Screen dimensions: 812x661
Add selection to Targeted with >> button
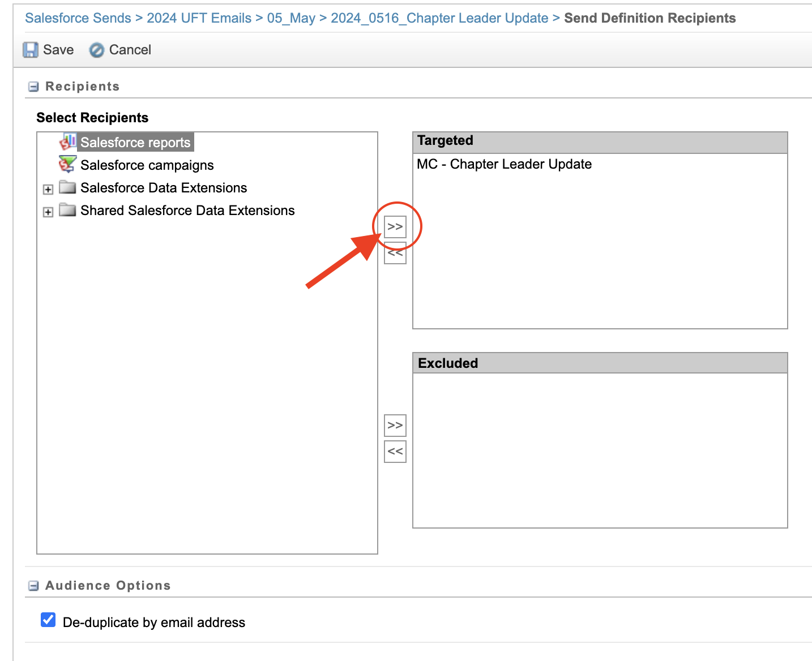(395, 226)
